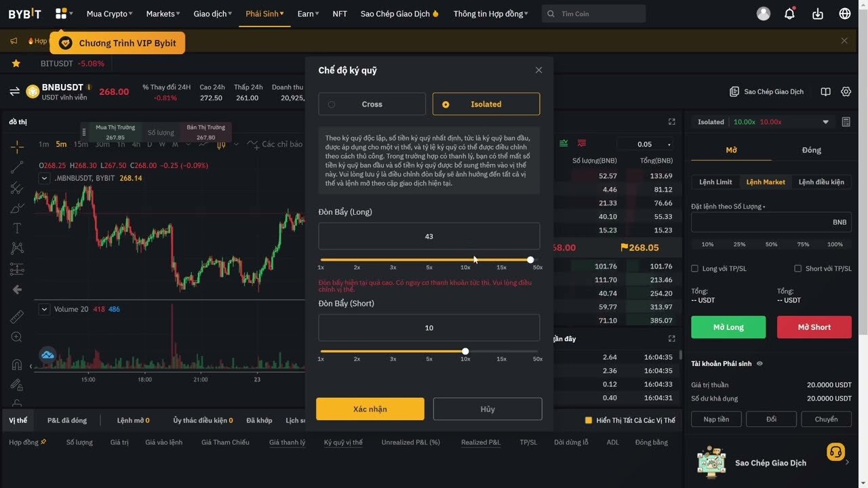This screenshot has width=868, height=488.
Task: Select the 15m chart timeframe
Action: pos(81,144)
